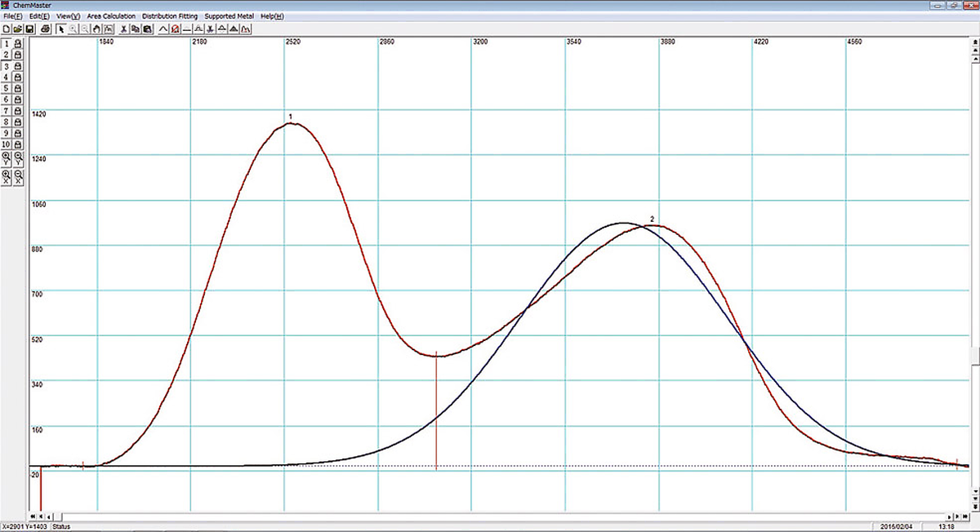The height and width of the screenshot is (532, 980).
Task: Open the Supported Metal menu
Action: click(229, 16)
